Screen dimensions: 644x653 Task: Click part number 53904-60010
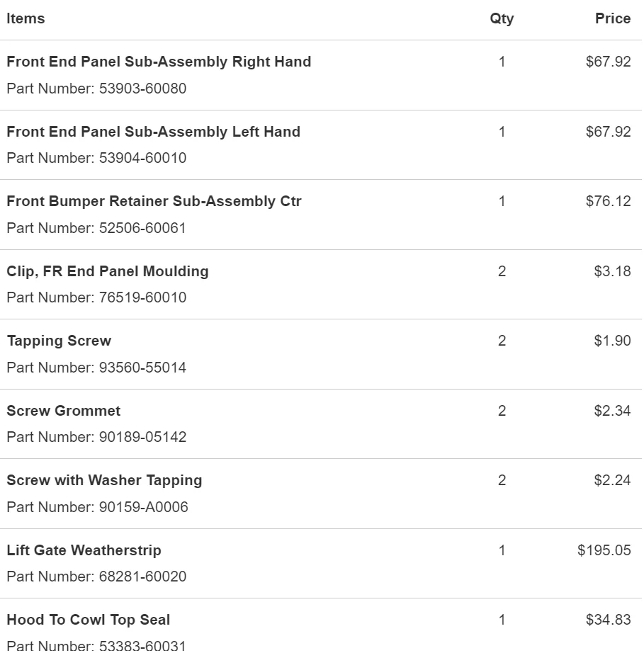pos(142,158)
